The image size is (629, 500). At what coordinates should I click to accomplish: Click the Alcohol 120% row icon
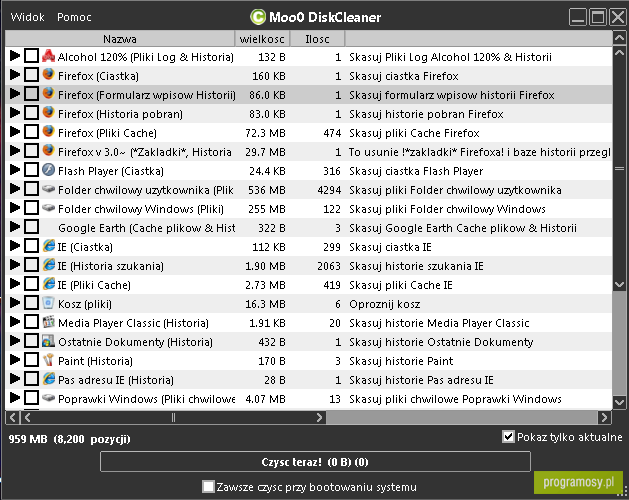coord(49,56)
